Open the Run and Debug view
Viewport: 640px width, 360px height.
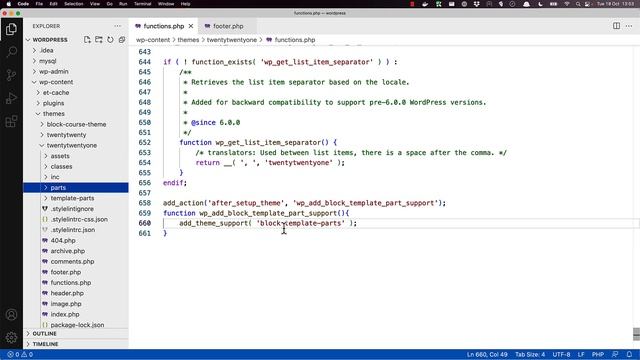pos(11,98)
